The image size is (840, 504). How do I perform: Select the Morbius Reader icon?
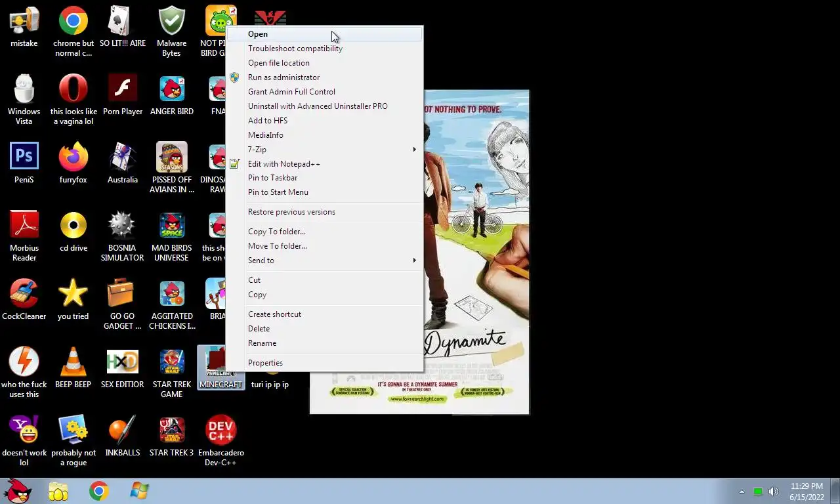point(24,236)
